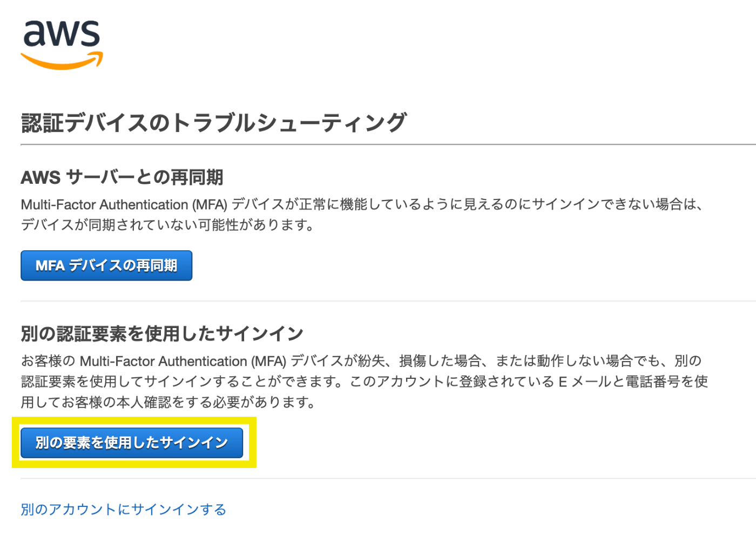Viewport: 756px width, 534px height.
Task: Click the AWS サーバーとの再同期 heading
Action: tap(122, 177)
